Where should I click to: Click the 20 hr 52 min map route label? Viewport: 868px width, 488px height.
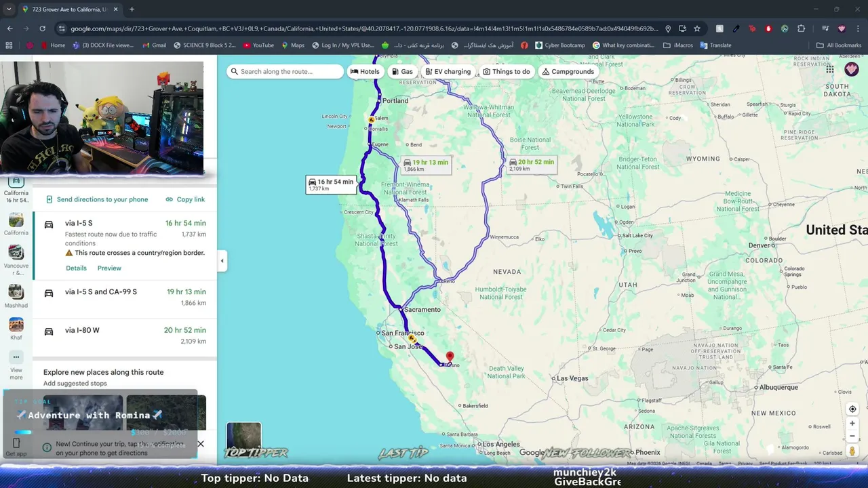532,165
